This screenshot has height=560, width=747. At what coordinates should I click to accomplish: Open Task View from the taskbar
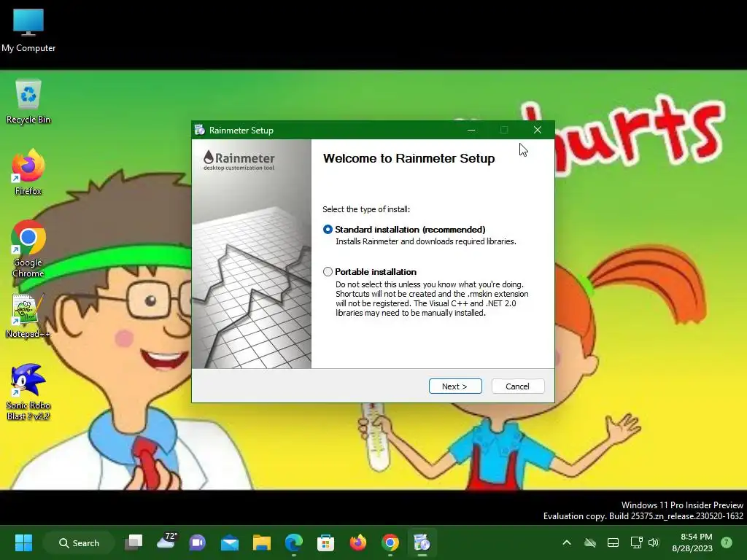pos(134,542)
